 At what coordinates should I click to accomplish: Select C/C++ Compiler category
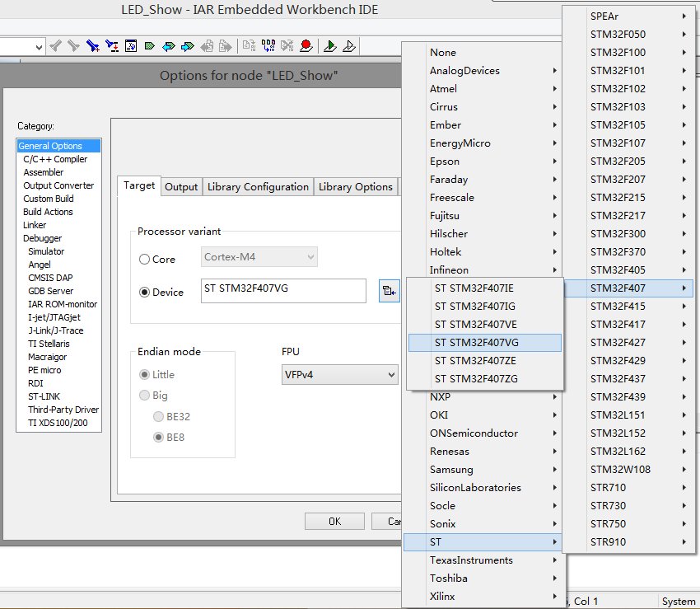coord(55,159)
